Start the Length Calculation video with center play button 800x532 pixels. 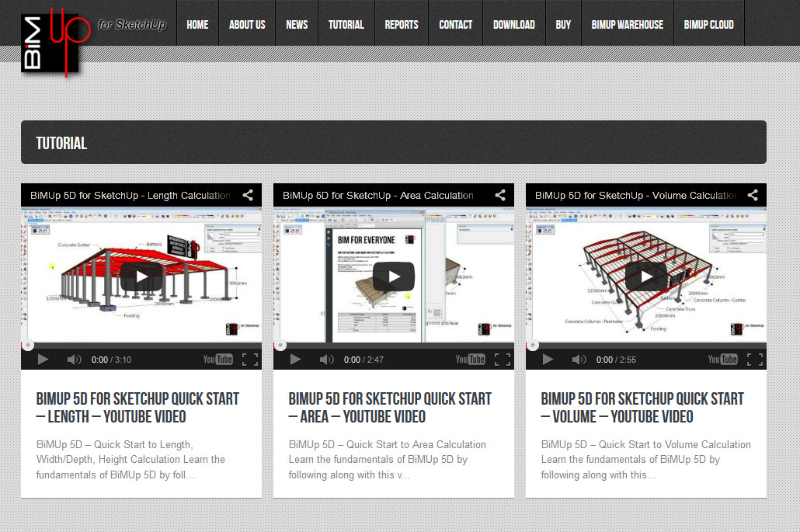141,276
